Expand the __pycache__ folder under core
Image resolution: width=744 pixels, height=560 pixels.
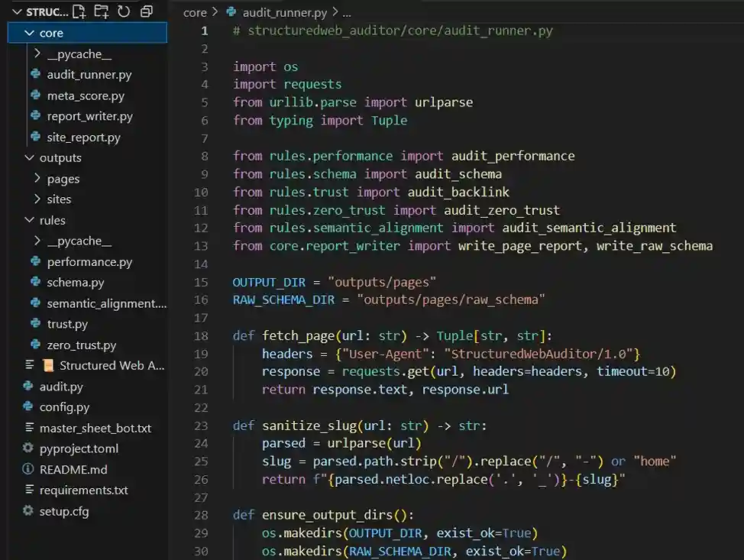(37, 54)
